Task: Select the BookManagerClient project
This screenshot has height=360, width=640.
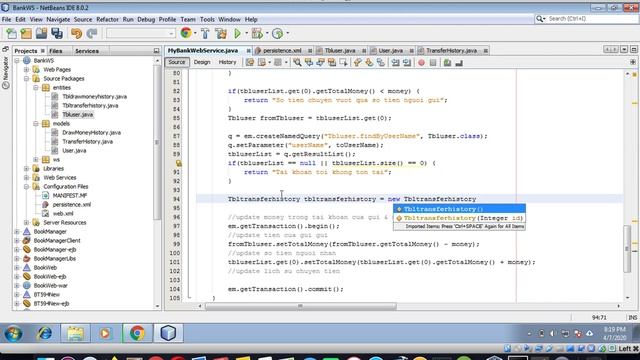Action: (x=57, y=240)
